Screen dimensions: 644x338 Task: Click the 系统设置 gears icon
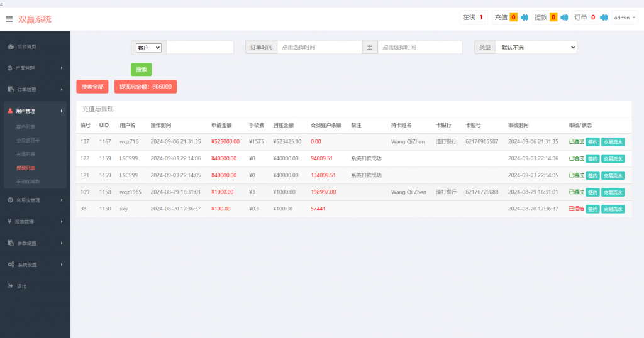click(x=11, y=264)
